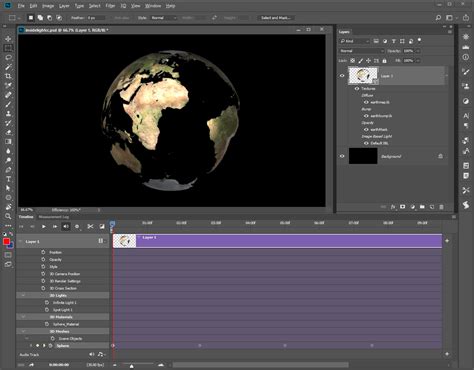
Task: Click the Select and Mask button
Action: (x=275, y=18)
